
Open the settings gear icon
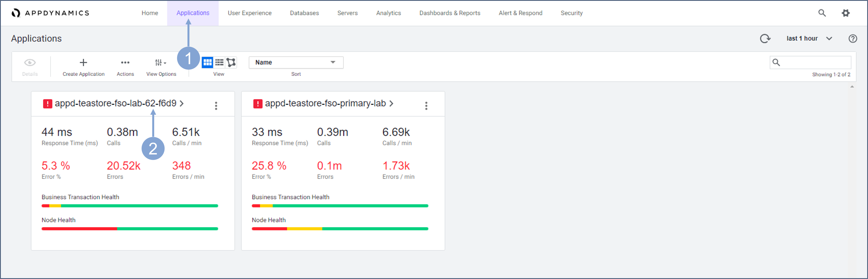coord(845,13)
